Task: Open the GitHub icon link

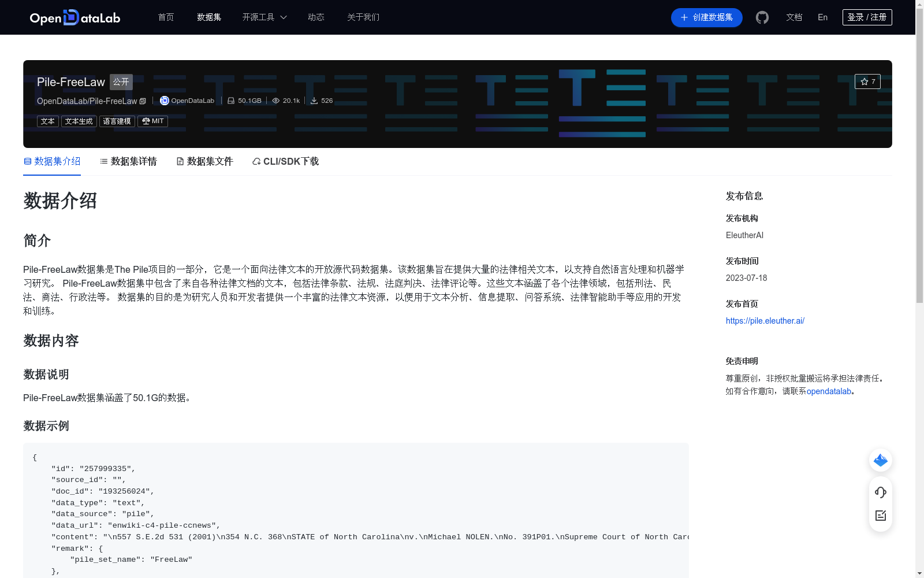Action: (762, 17)
